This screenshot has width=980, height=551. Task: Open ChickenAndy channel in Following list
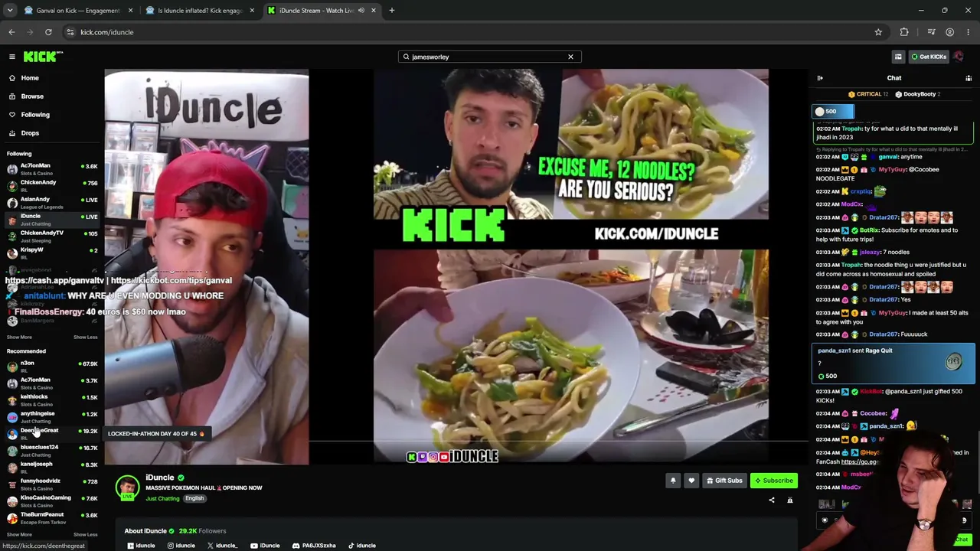point(52,186)
